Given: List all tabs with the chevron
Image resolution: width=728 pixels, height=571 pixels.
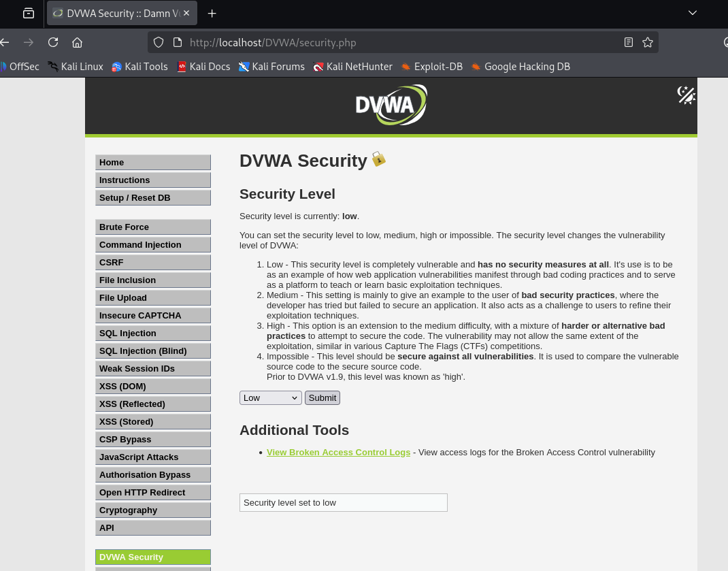Looking at the screenshot, I should (692, 13).
